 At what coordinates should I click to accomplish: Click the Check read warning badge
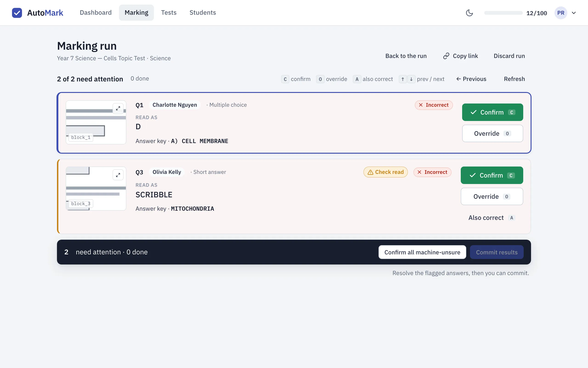pos(386,172)
